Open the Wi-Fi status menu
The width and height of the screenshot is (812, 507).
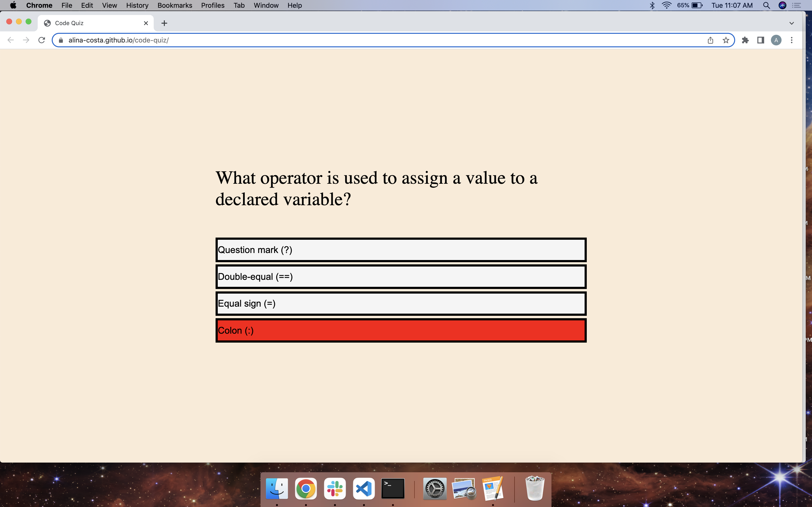click(x=666, y=5)
